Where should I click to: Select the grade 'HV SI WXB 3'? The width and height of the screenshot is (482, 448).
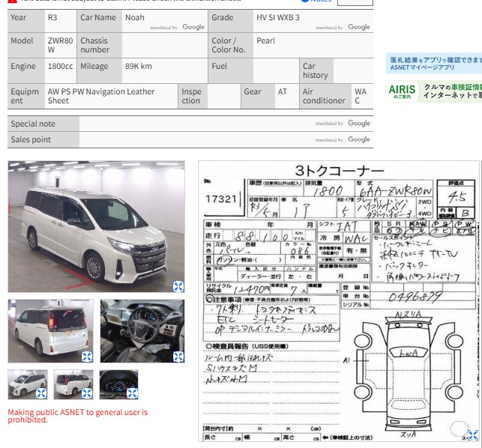point(278,17)
